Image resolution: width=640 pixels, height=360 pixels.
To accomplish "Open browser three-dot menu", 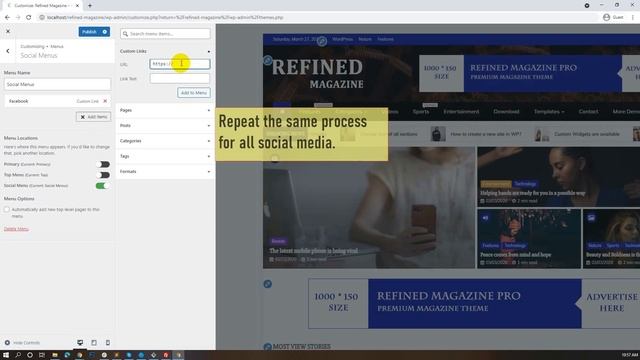I will point(633,18).
